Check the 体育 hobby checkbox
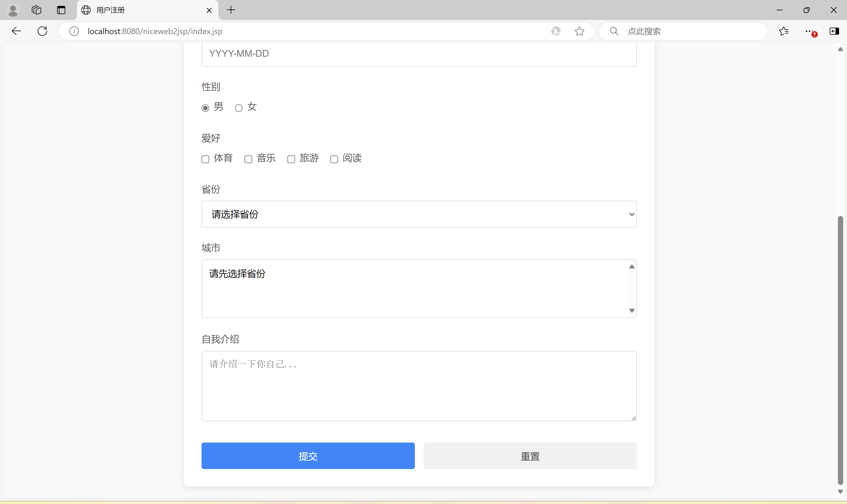847x504 pixels. click(x=205, y=159)
